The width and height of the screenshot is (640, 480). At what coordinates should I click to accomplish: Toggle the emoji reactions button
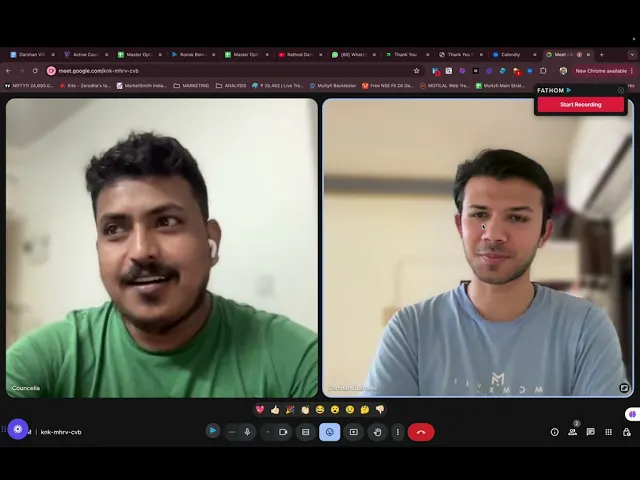pyautogui.click(x=329, y=432)
